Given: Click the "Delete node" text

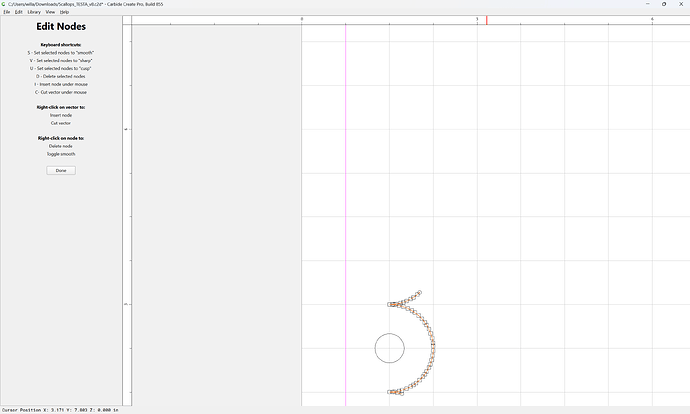Looking at the screenshot, I should coord(61,146).
